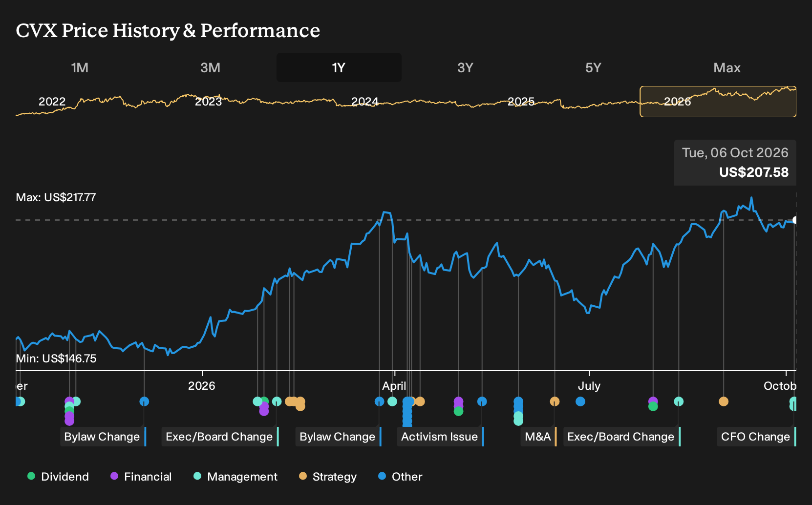The width and height of the screenshot is (812, 505).
Task: Click the Max: US$217.77 label
Action: tap(56, 197)
